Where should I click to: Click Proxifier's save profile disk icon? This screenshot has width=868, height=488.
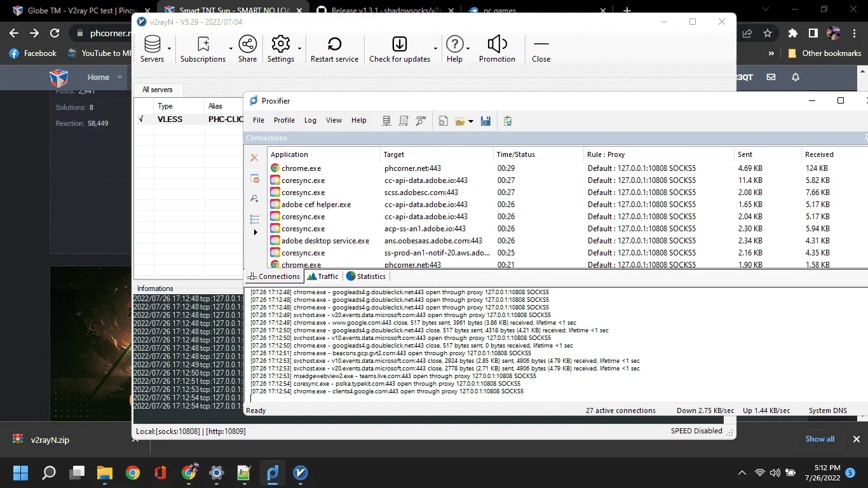[x=485, y=121]
